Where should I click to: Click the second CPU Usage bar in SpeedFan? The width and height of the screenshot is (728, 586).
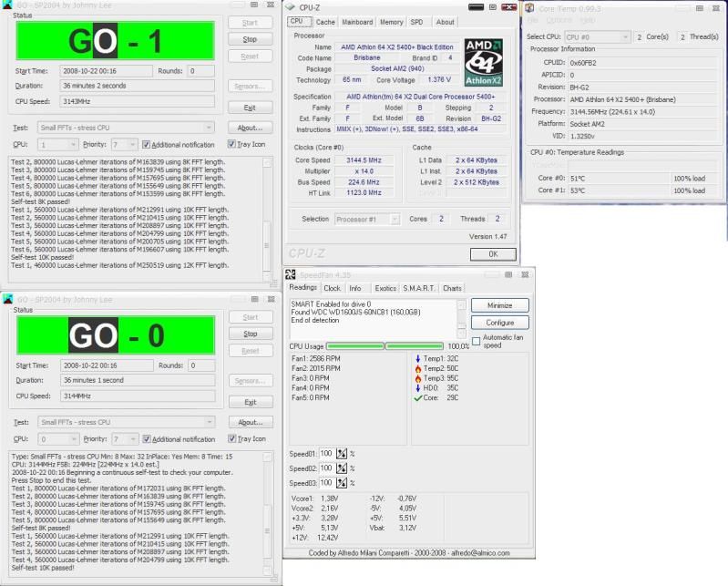(x=415, y=346)
